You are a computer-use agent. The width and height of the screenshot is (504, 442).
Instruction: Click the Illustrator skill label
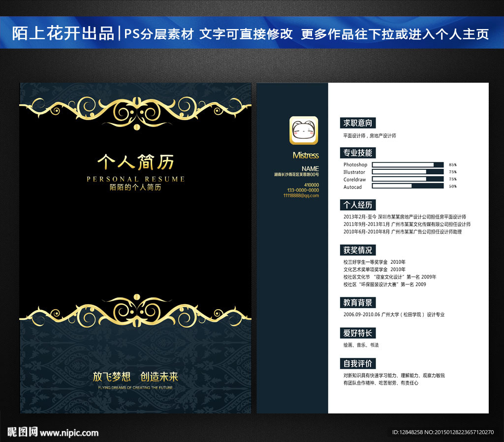(x=354, y=172)
